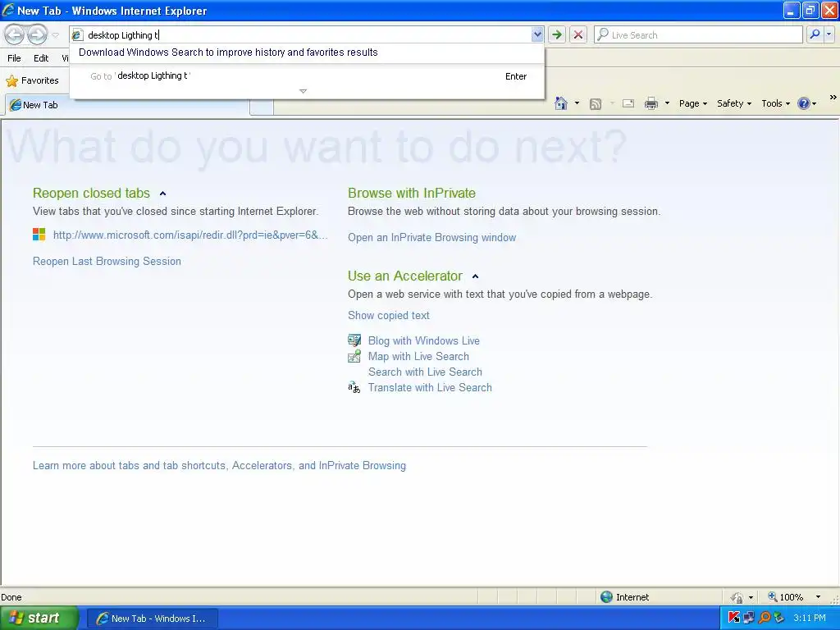Image resolution: width=840 pixels, height=630 pixels.
Task: Click Protected mode lock status icon
Action: coord(737,597)
